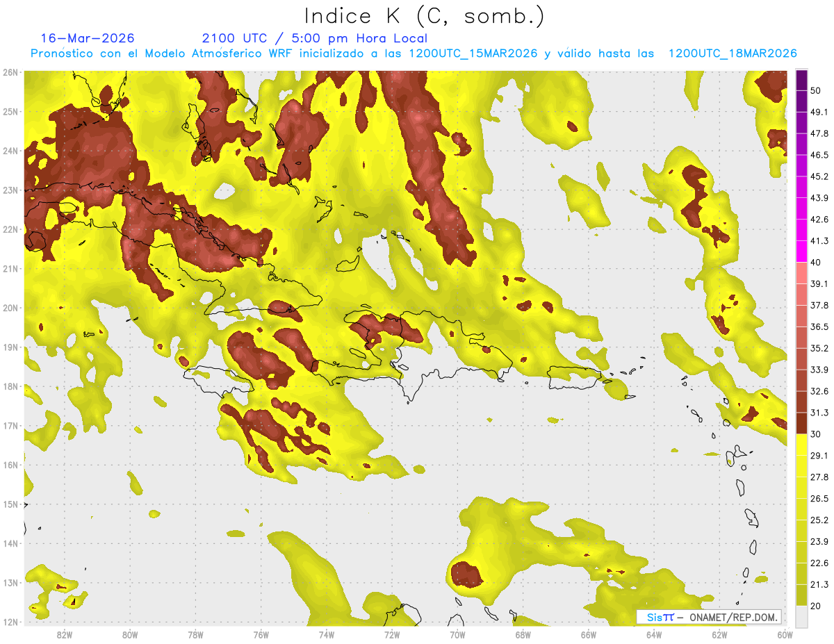This screenshot has height=644, width=834.
Task: Click the "Indice K (C, somb.)" title
Action: point(424,16)
